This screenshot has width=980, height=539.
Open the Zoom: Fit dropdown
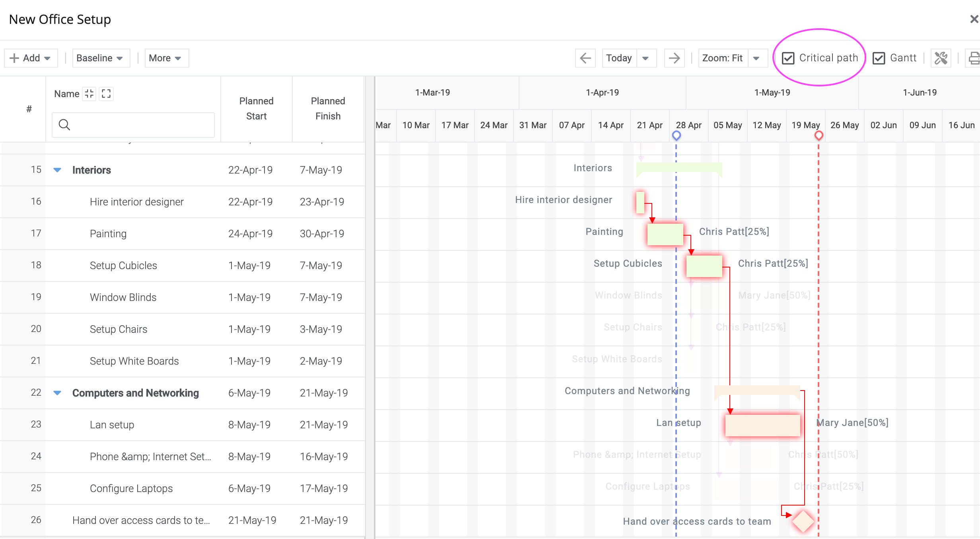[757, 58]
